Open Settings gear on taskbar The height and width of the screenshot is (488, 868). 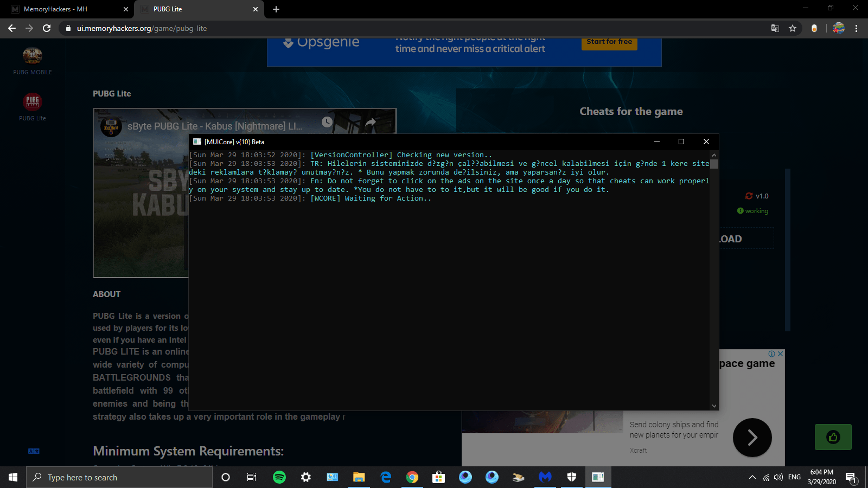tap(306, 477)
